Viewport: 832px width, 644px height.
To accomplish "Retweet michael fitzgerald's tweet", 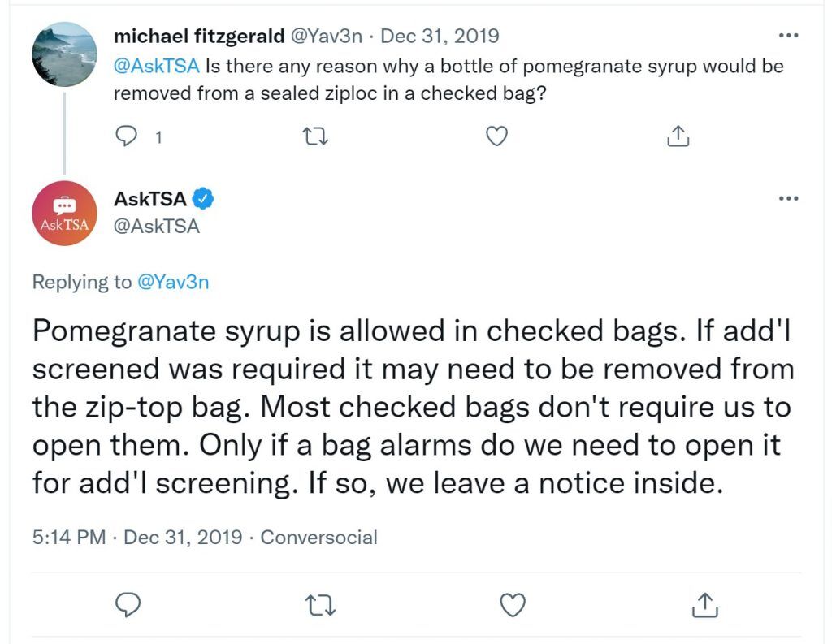I will 315,136.
